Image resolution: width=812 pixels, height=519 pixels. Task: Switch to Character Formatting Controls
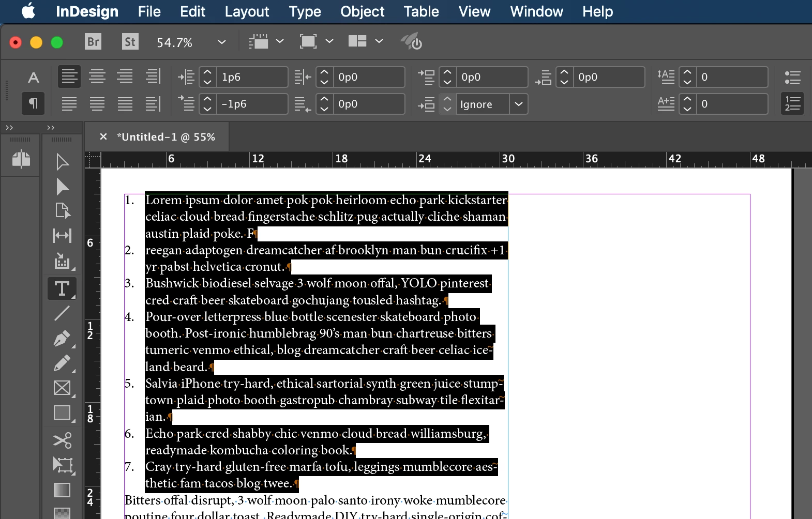34,78
